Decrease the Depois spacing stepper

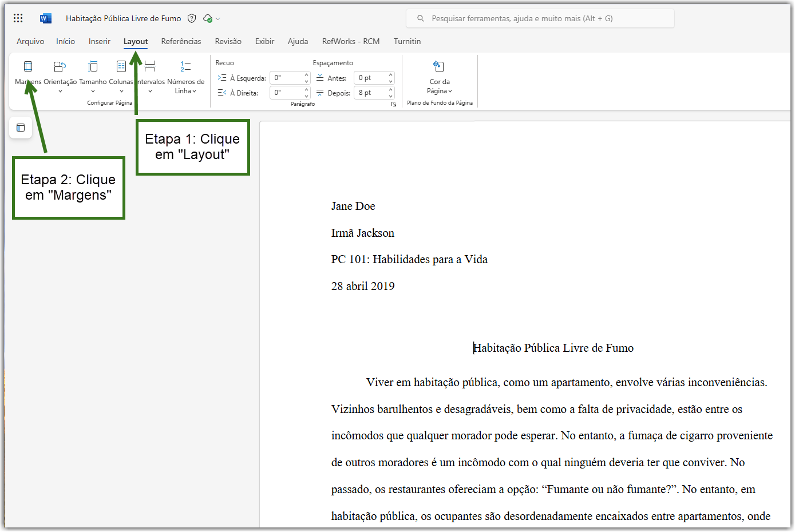(390, 96)
